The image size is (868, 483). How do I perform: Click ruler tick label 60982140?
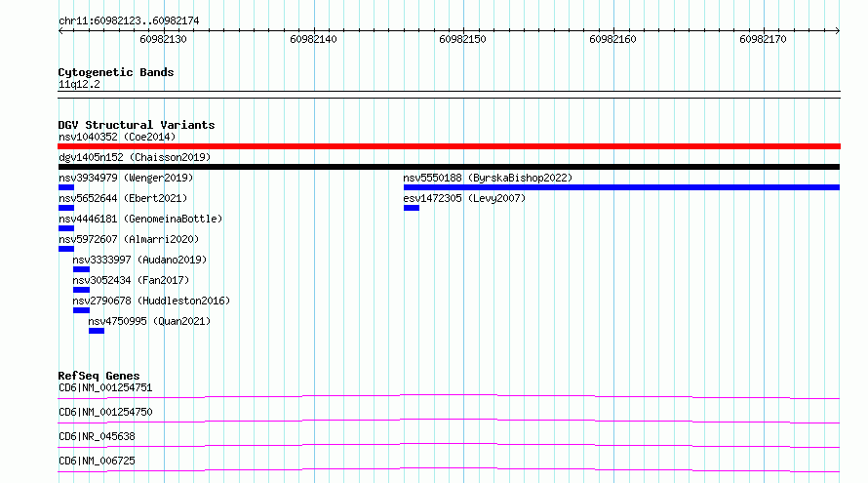tap(313, 39)
